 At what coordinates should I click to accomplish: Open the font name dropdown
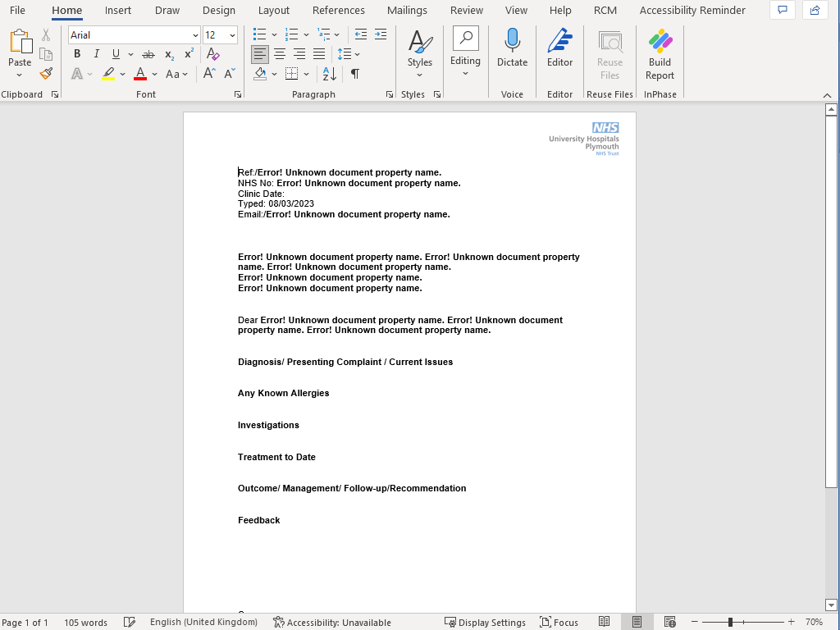[195, 35]
